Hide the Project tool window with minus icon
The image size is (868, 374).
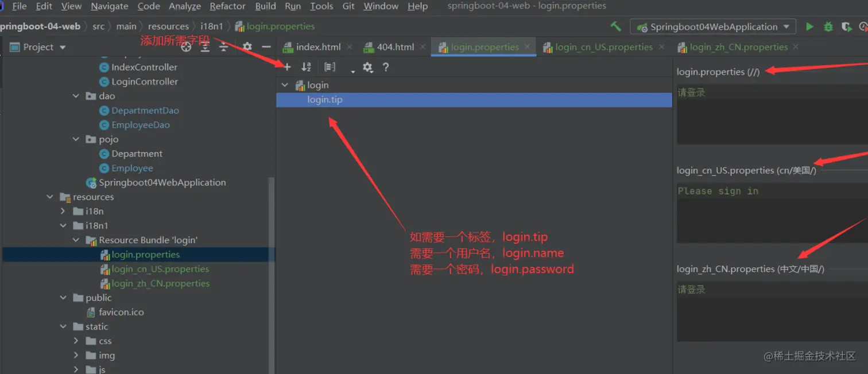click(266, 47)
